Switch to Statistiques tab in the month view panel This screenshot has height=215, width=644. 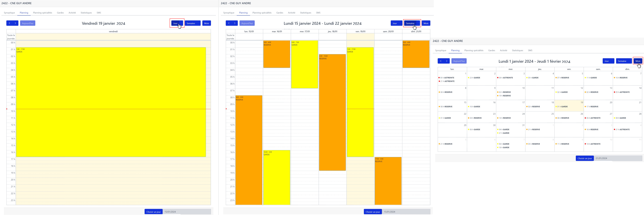(517, 51)
